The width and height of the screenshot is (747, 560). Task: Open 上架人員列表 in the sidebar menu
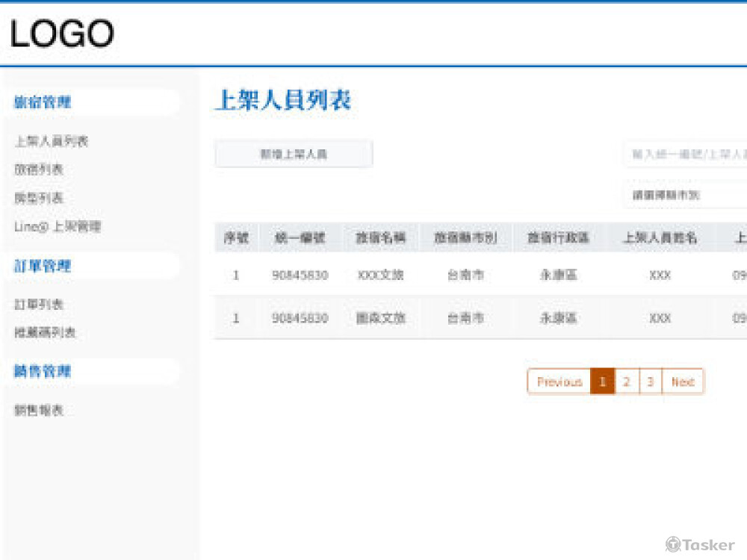pos(52,141)
